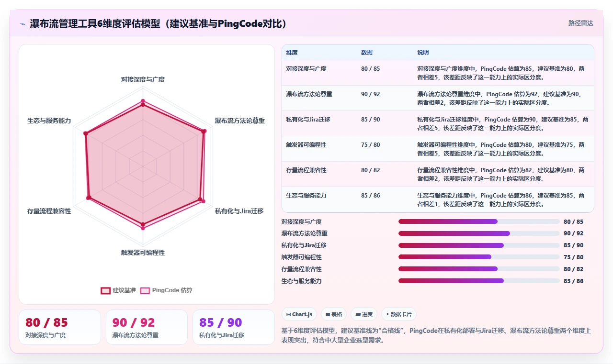Click 90 / 92 value beside progress bar
613x364 pixels.
[x=573, y=233]
